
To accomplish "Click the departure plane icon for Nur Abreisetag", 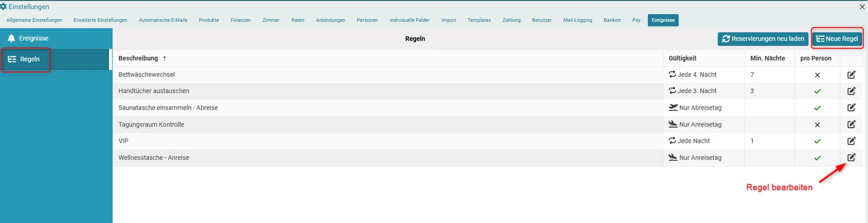I will pyautogui.click(x=673, y=107).
